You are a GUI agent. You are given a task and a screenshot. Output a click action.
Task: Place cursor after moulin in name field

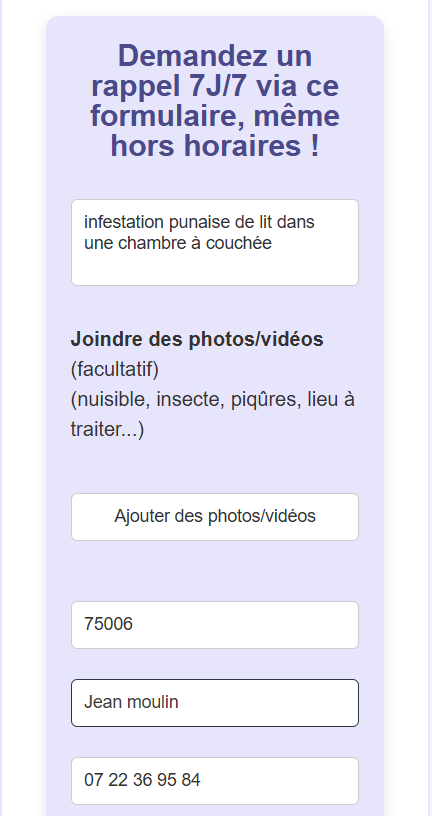coord(179,703)
